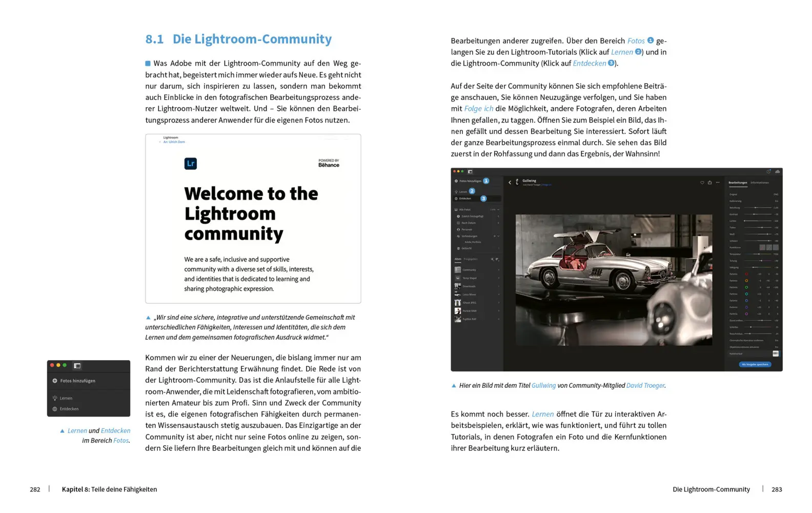Open the album sort options icon
This screenshot has height=513, width=812.
point(497,259)
